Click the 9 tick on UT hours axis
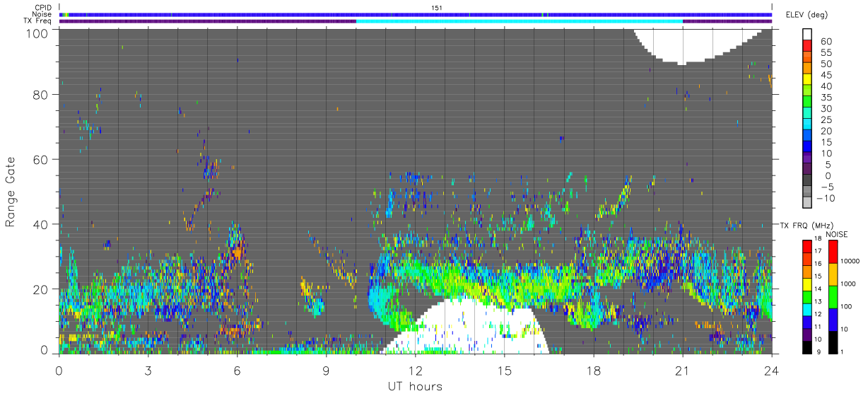 [x=326, y=370]
